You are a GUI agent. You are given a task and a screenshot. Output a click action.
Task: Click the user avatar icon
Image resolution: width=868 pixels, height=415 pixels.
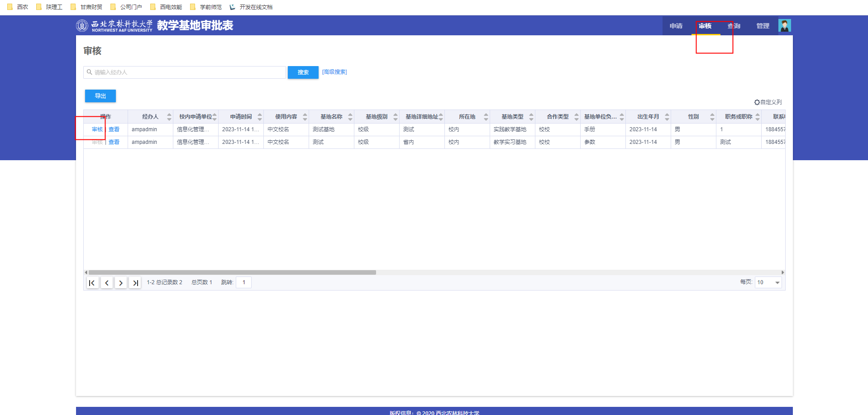click(784, 26)
